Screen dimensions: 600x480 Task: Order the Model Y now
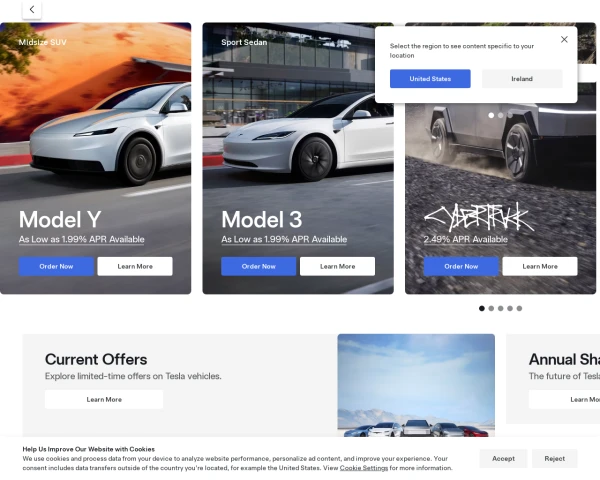pyautogui.click(x=56, y=266)
